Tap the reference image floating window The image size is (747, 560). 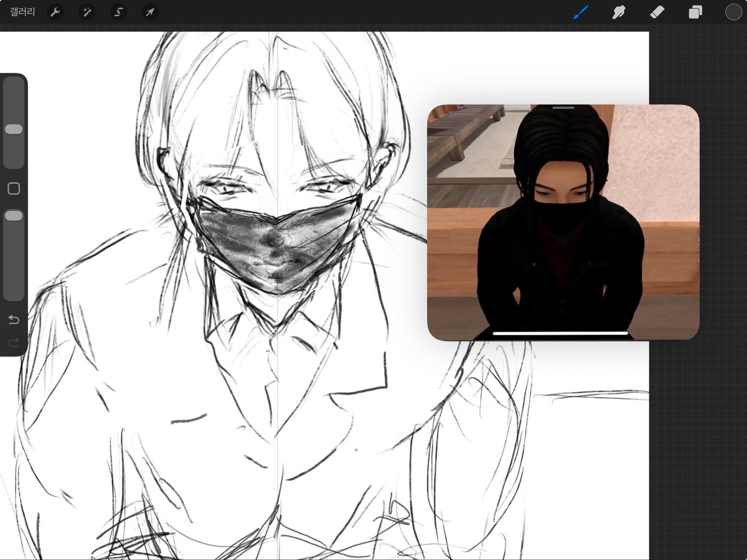point(563,222)
